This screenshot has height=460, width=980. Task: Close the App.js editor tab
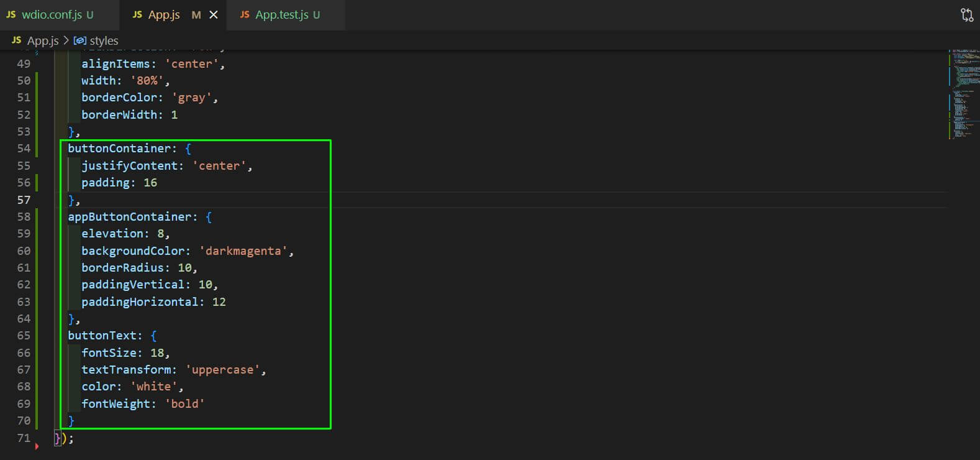click(x=214, y=15)
